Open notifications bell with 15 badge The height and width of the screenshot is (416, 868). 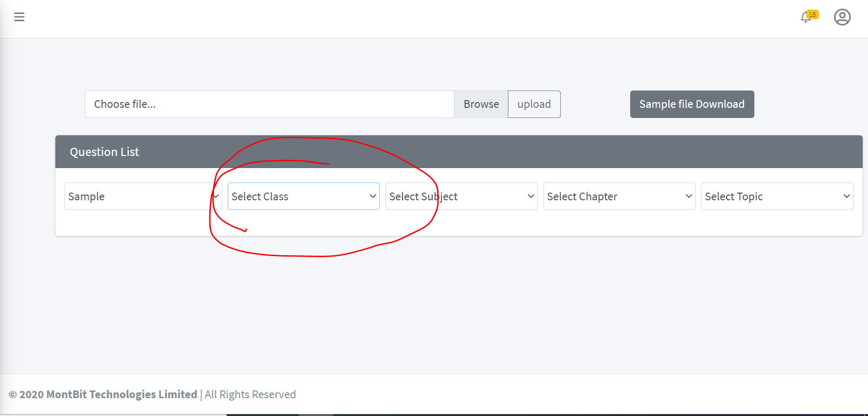[x=809, y=16]
